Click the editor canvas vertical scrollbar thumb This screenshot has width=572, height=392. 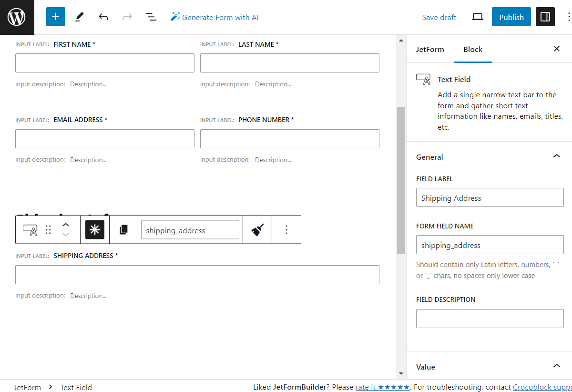(x=401, y=180)
